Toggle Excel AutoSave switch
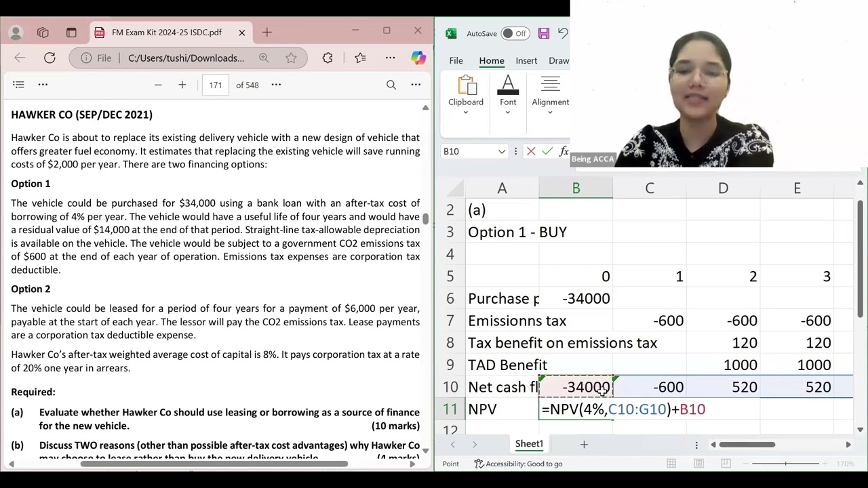This screenshot has height=488, width=868. click(x=515, y=33)
